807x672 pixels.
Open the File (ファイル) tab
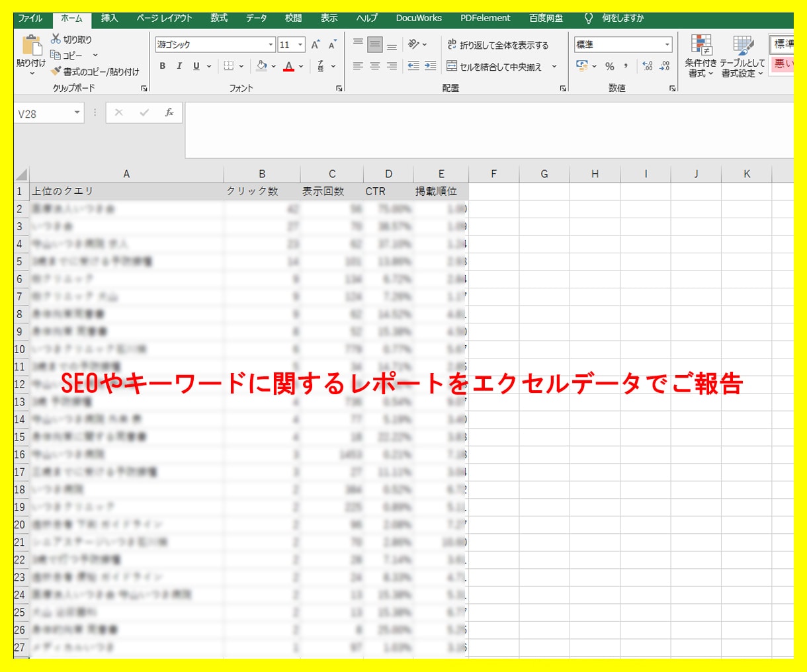[30, 19]
